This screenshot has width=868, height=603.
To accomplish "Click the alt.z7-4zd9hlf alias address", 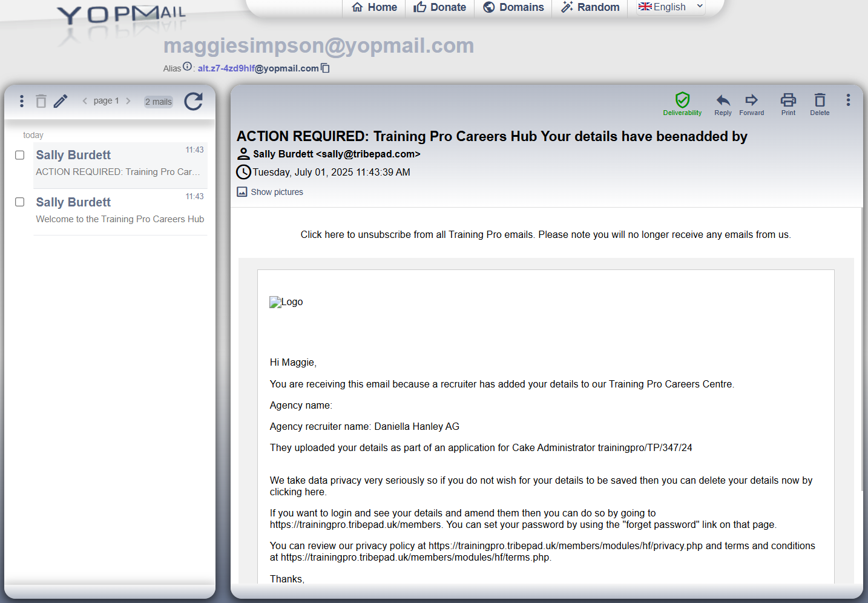I will pos(258,68).
